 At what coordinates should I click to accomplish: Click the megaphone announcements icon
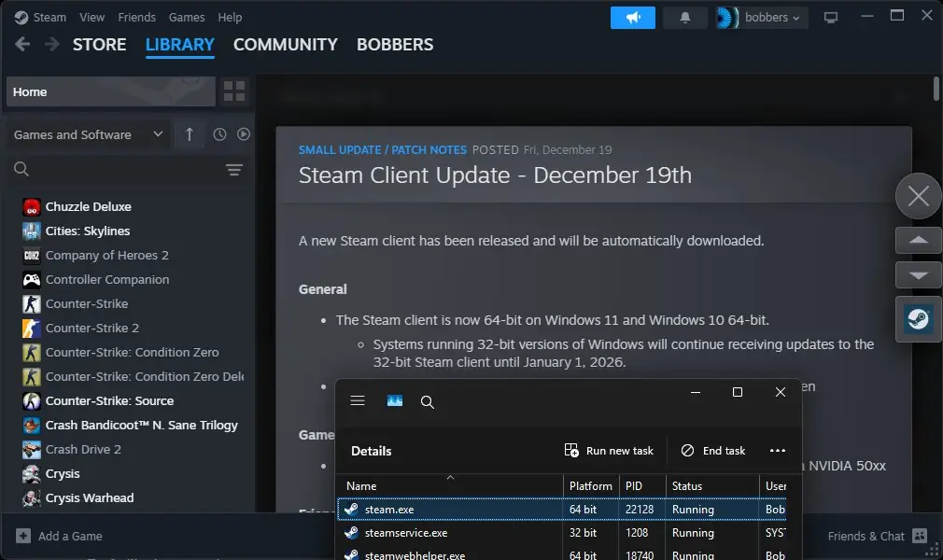tap(633, 18)
